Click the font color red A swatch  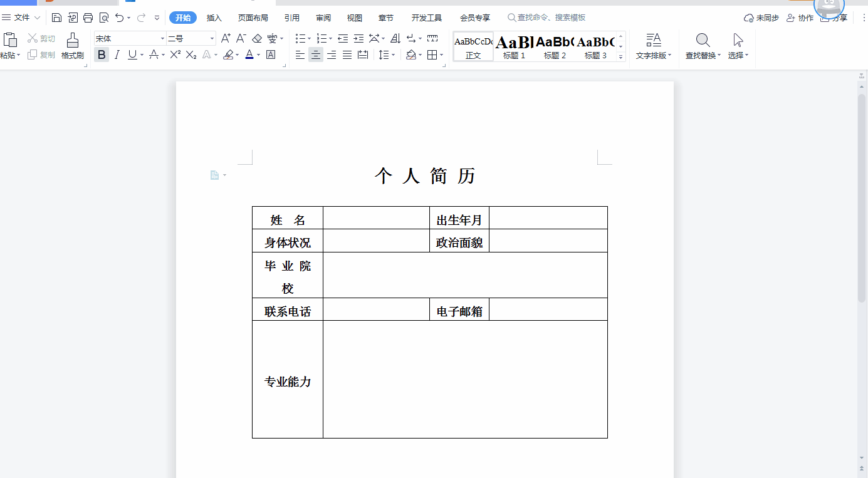(249, 55)
